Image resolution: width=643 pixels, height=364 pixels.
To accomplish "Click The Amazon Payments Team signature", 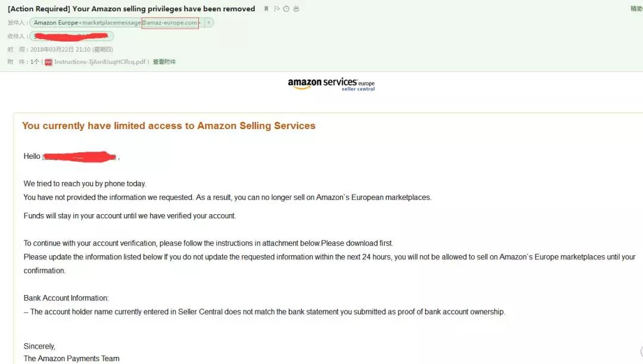I will [71, 359].
